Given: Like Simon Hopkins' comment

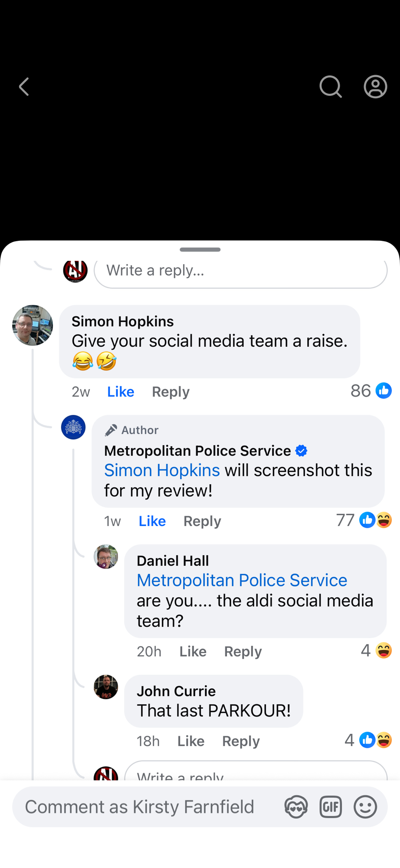Looking at the screenshot, I should (x=121, y=392).
